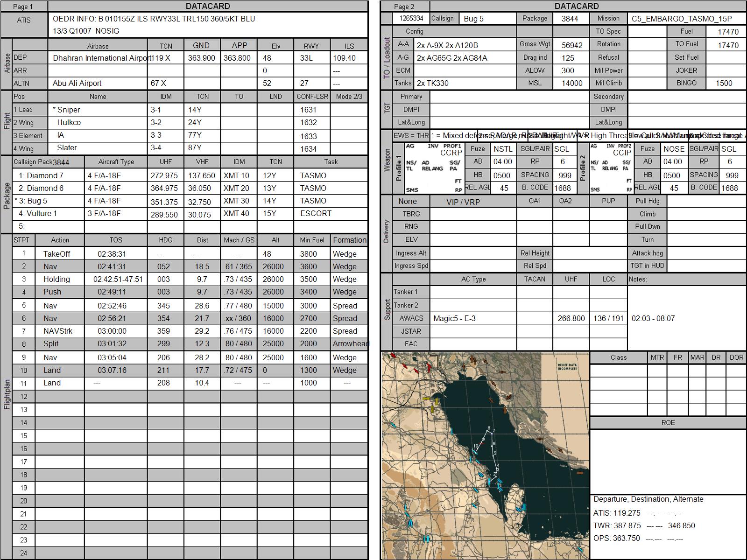This screenshot has width=747, height=560.
Task: Select the wingman name Hulkco
Action: coord(69,122)
